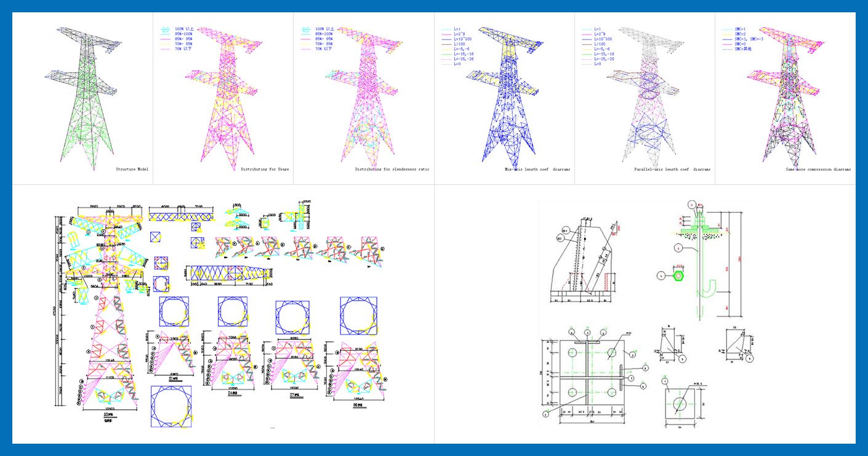Viewport: 868px width, 456px height.
Task: Click the 'Structure Model' caption text
Action: [132, 168]
